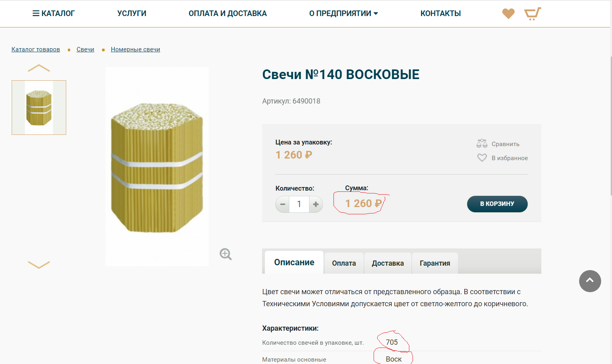The height and width of the screenshot is (364, 612).
Task: Open the favorites heart icon in header
Action: tap(508, 14)
